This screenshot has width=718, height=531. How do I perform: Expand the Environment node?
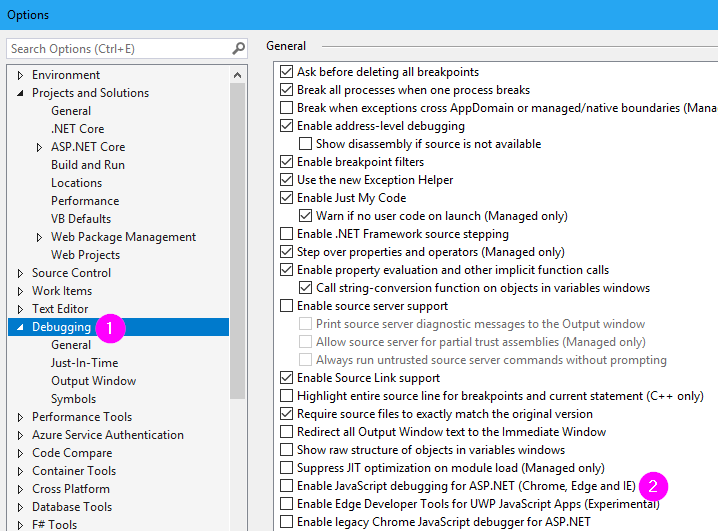20,75
